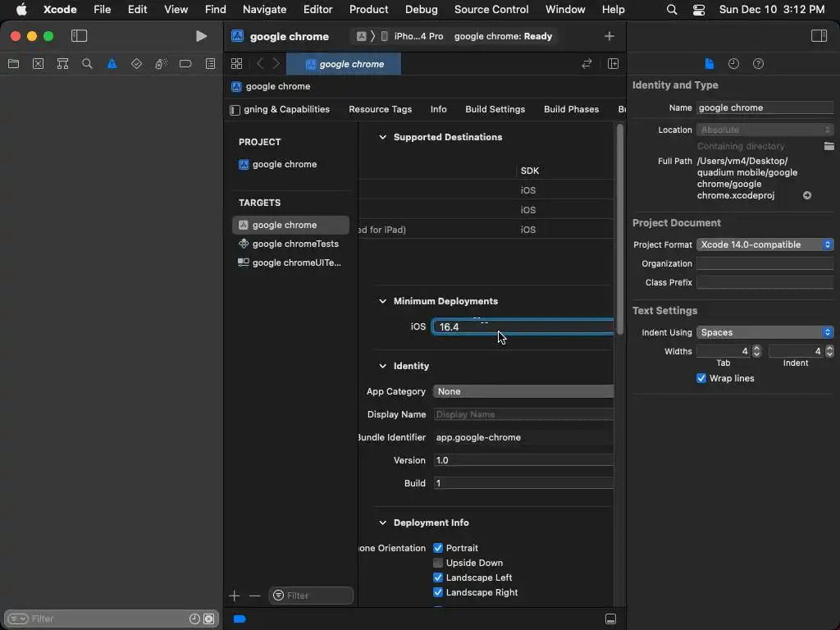Choose the containing directory folder icon
The height and width of the screenshot is (630, 840).
coord(829,146)
